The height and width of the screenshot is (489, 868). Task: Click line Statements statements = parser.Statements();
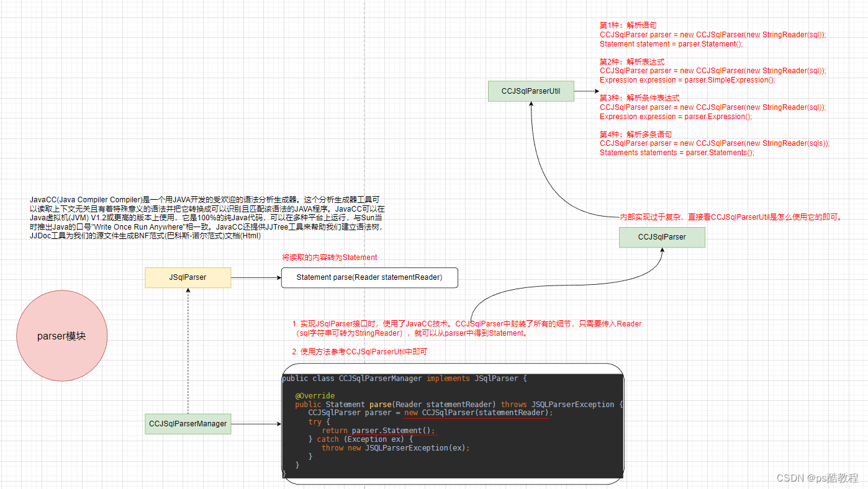(x=677, y=153)
